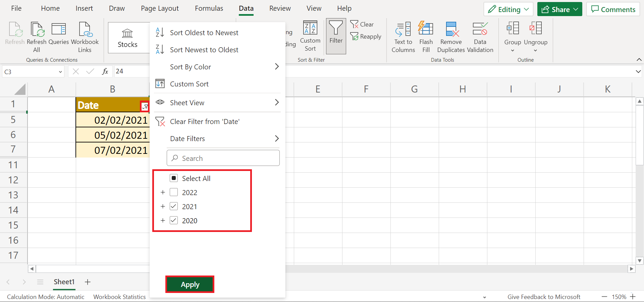Image resolution: width=644 pixels, height=302 pixels.
Task: Click inside the filter Search field
Action: (223, 158)
